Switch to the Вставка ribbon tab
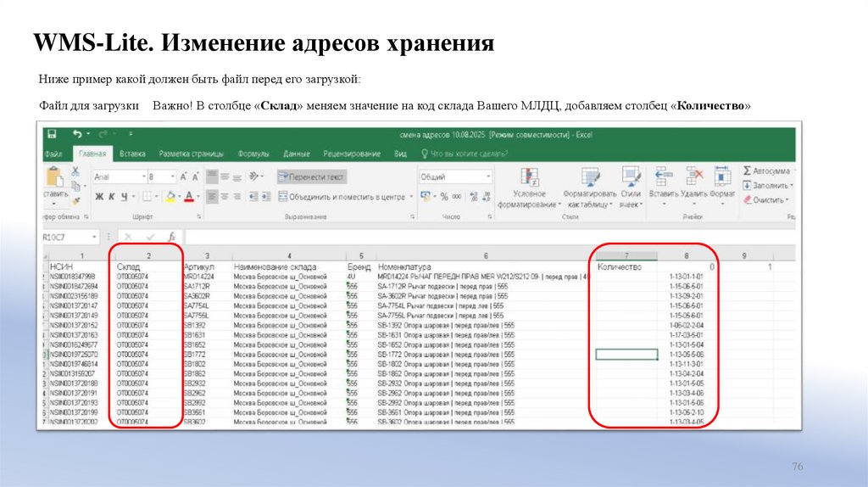Image resolution: width=868 pixels, height=487 pixels. [x=133, y=154]
